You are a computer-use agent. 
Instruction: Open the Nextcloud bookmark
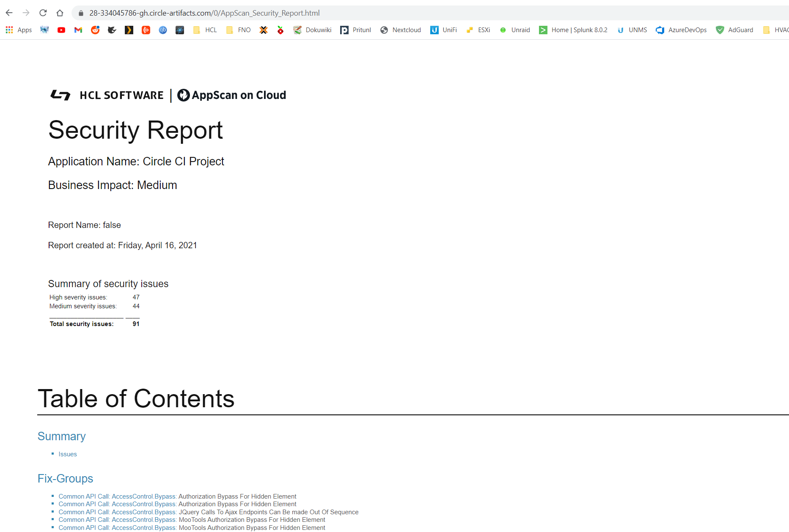[401, 30]
